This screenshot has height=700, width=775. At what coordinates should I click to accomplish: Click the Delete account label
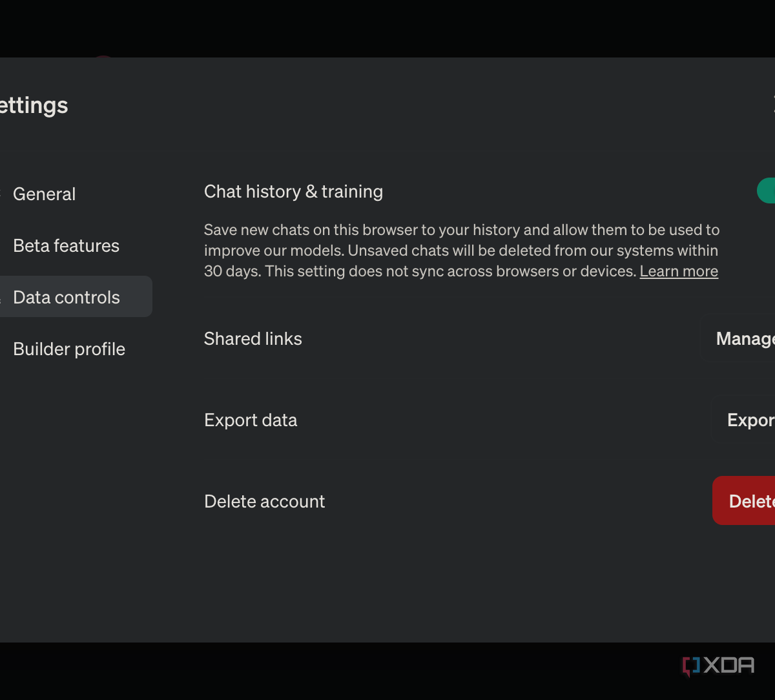pos(264,501)
